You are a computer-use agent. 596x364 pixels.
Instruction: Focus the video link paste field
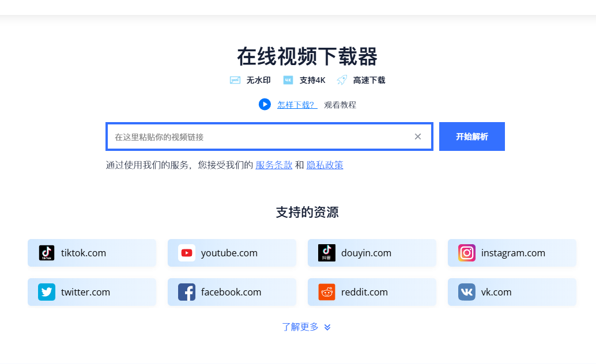pos(259,136)
